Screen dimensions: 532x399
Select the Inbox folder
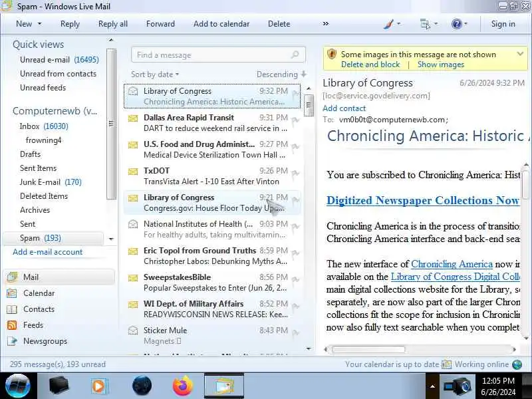pos(44,126)
